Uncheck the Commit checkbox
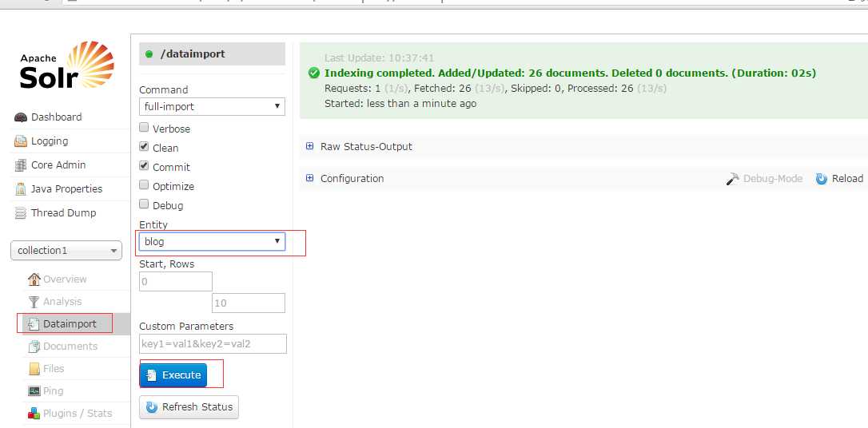868x428 pixels. [x=144, y=166]
